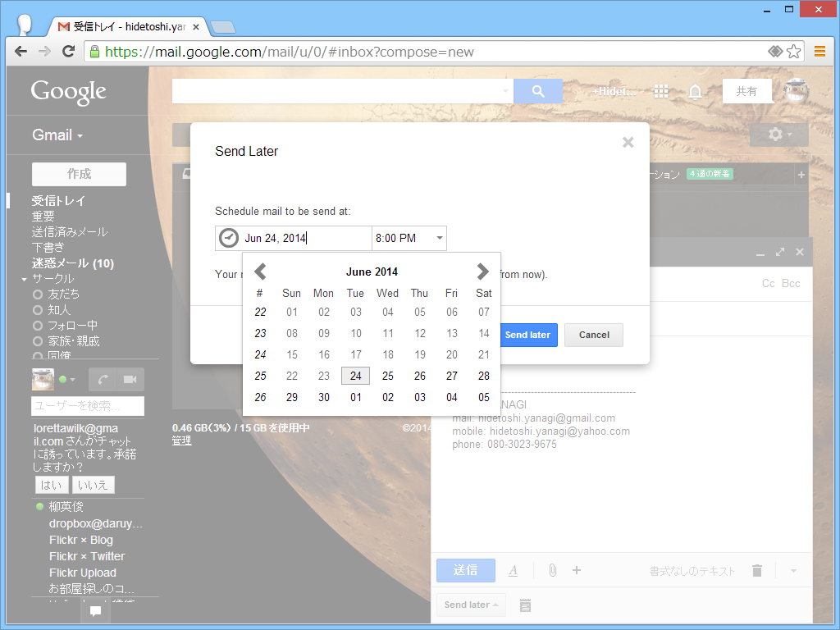Image resolution: width=840 pixels, height=630 pixels.
Task: Expand compose window to full screen
Action: [780, 253]
